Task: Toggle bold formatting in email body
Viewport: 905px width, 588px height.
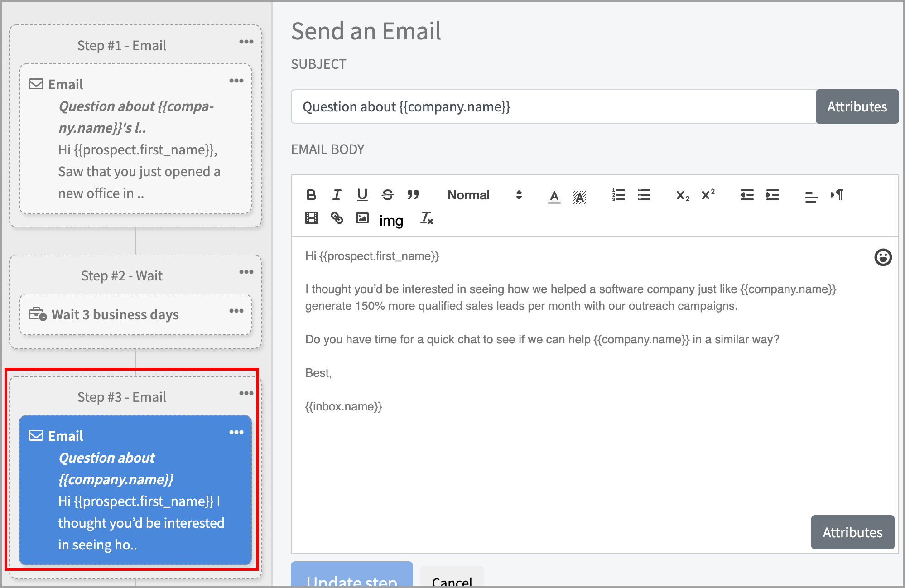Action: click(311, 195)
